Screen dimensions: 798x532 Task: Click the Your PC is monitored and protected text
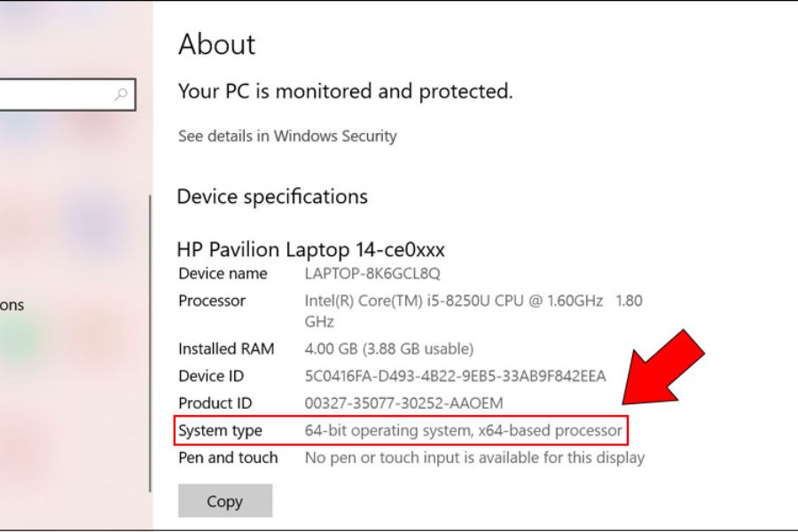(345, 91)
